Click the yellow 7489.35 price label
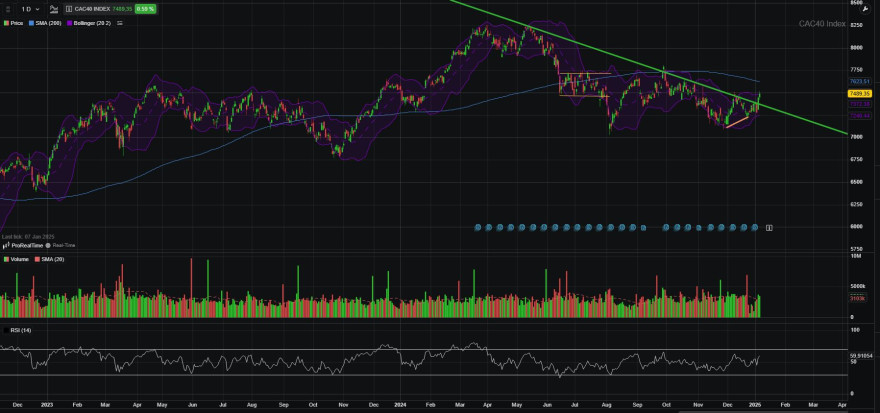Viewport: 880px width, 413px height. pyautogui.click(x=860, y=94)
